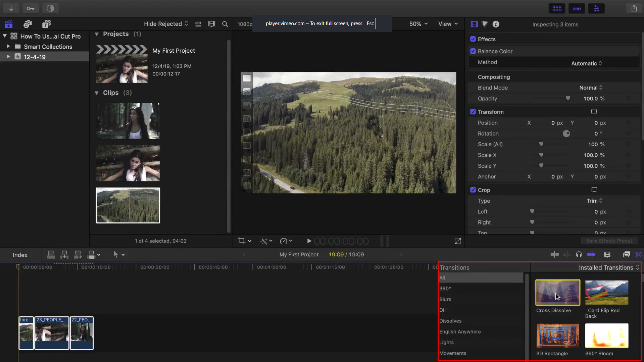Click the solo headphones icon
This screenshot has height=362, width=644.
(x=579, y=254)
